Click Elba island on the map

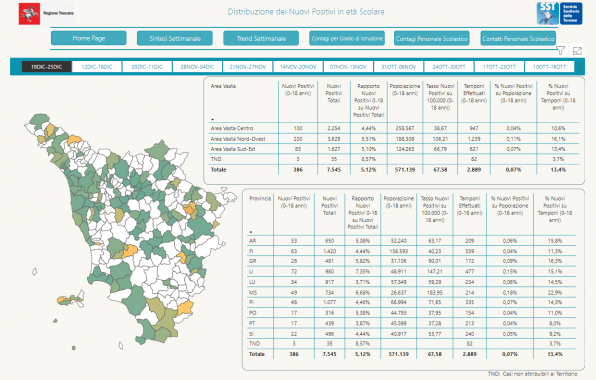click(71, 299)
